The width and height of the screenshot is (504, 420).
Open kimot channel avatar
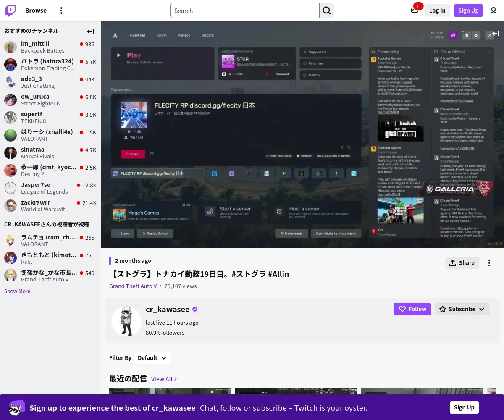(10, 258)
